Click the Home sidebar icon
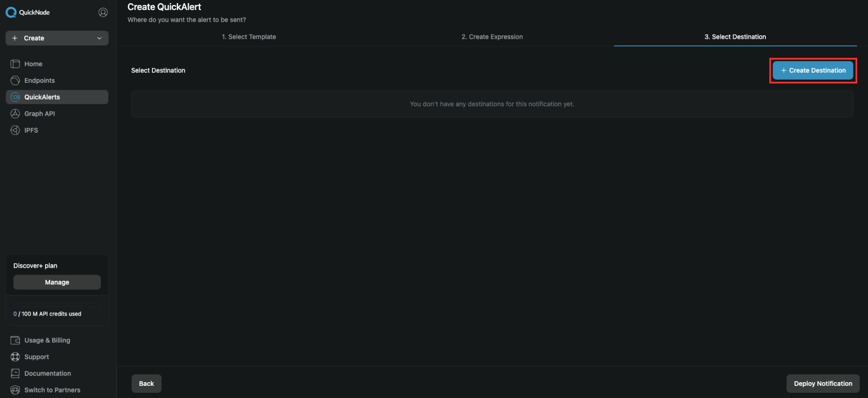 15,64
